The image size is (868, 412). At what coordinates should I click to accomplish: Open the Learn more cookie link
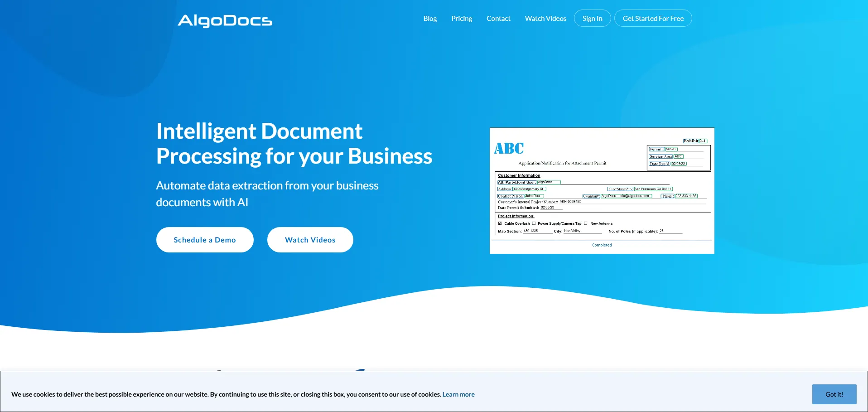(x=458, y=394)
